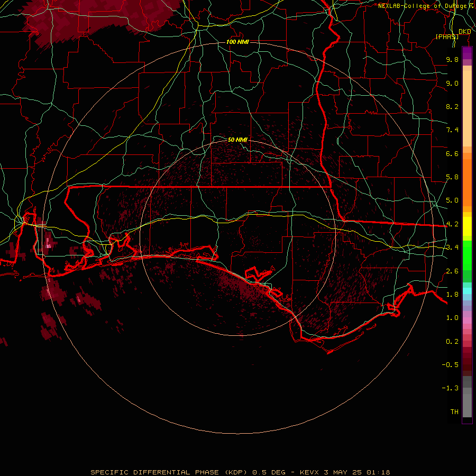This screenshot has height=476, width=476.
Task: Click the 1.0 scale value
Action: point(452,318)
